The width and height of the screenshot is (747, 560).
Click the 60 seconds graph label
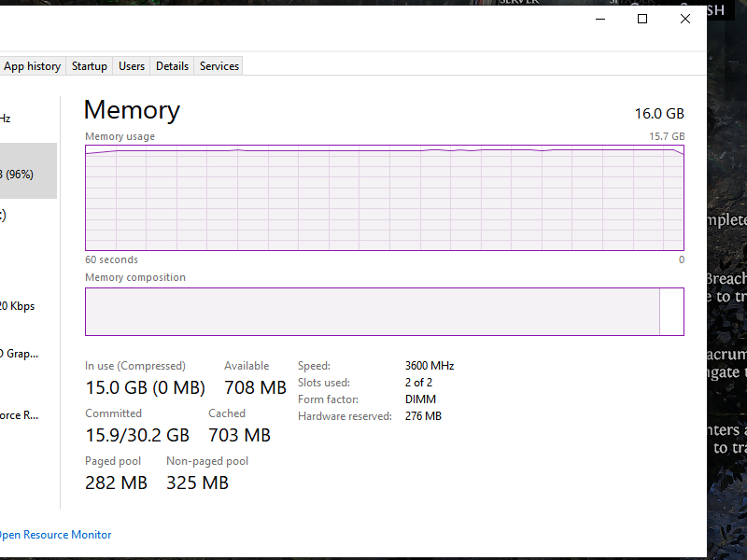[111, 259]
